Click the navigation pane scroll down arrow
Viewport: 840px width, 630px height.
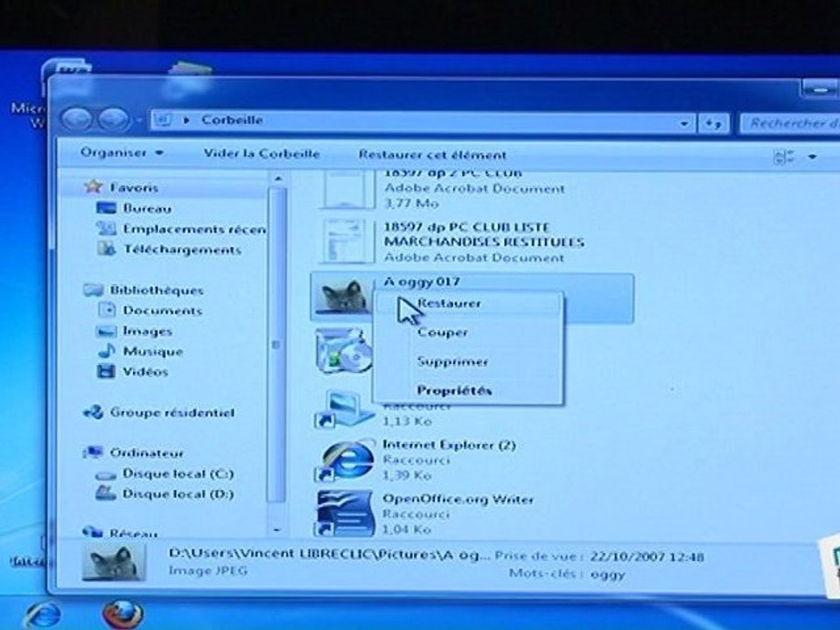[x=277, y=530]
